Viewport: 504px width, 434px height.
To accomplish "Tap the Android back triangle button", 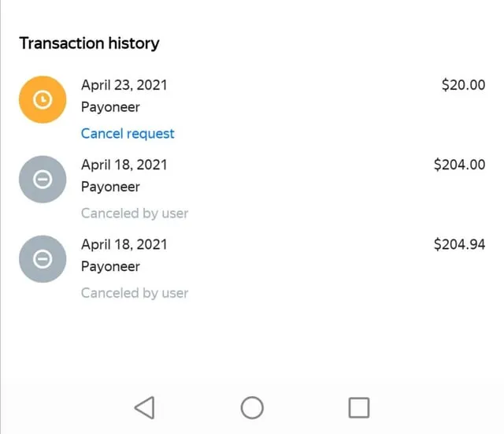I will tap(145, 408).
